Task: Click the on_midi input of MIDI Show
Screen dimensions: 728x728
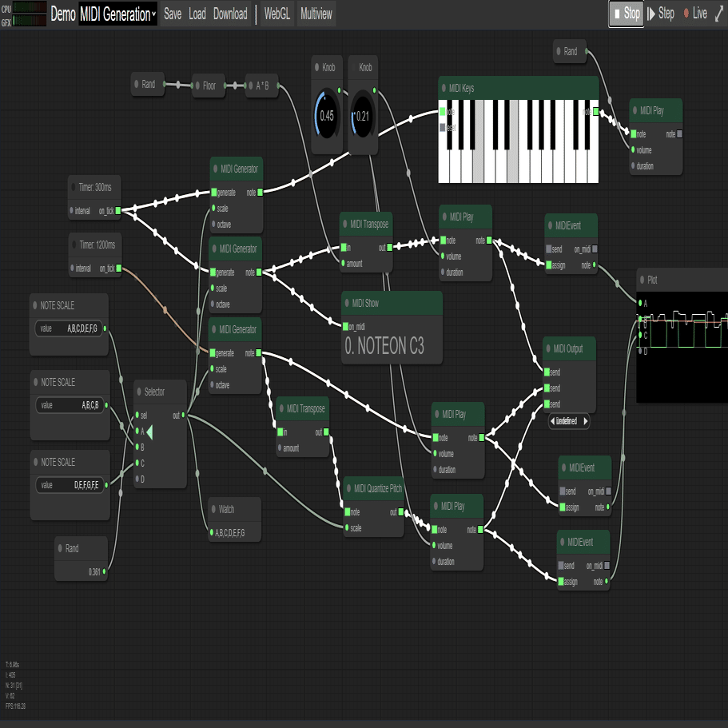Action: (x=345, y=327)
